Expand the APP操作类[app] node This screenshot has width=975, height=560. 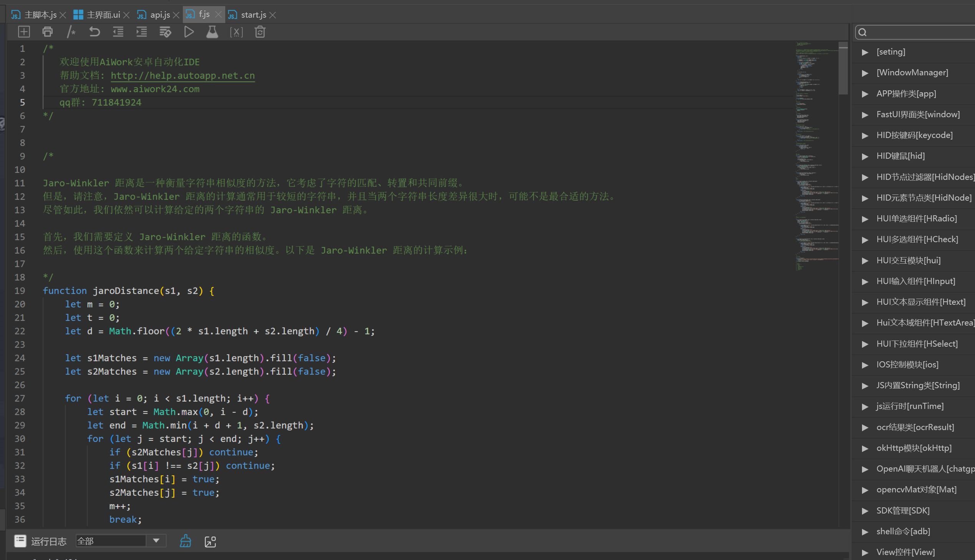(x=865, y=94)
